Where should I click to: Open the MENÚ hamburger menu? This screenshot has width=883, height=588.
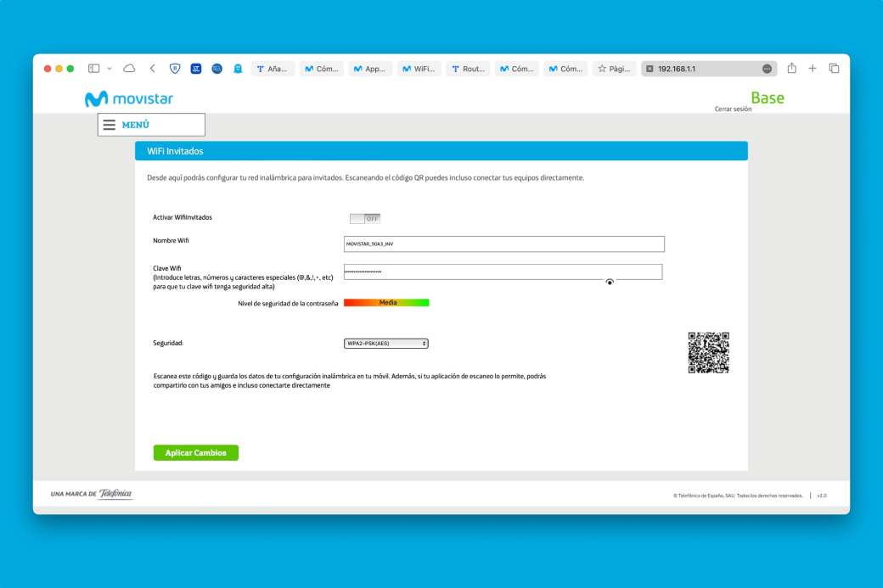pyautogui.click(x=151, y=125)
